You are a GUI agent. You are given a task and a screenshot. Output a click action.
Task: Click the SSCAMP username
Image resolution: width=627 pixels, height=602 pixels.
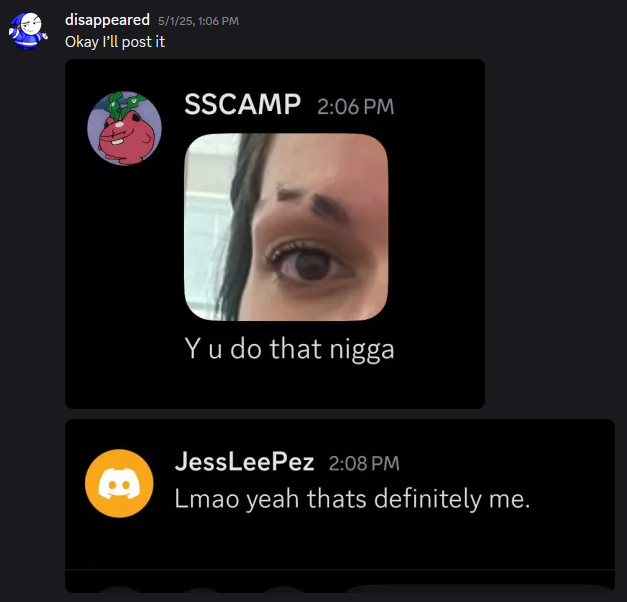242,104
